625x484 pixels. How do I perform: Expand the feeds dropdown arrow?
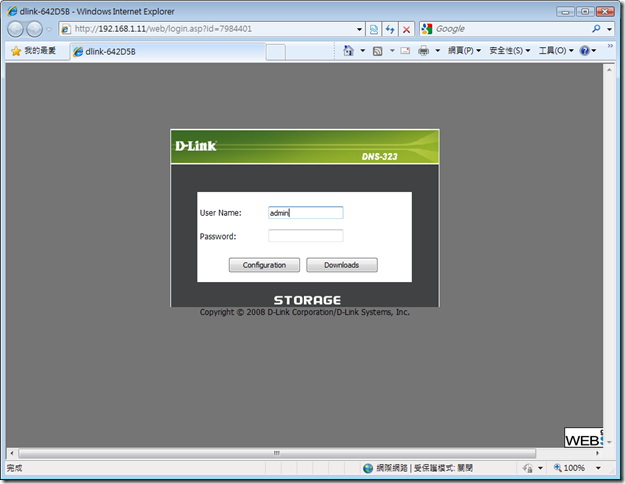(x=392, y=51)
